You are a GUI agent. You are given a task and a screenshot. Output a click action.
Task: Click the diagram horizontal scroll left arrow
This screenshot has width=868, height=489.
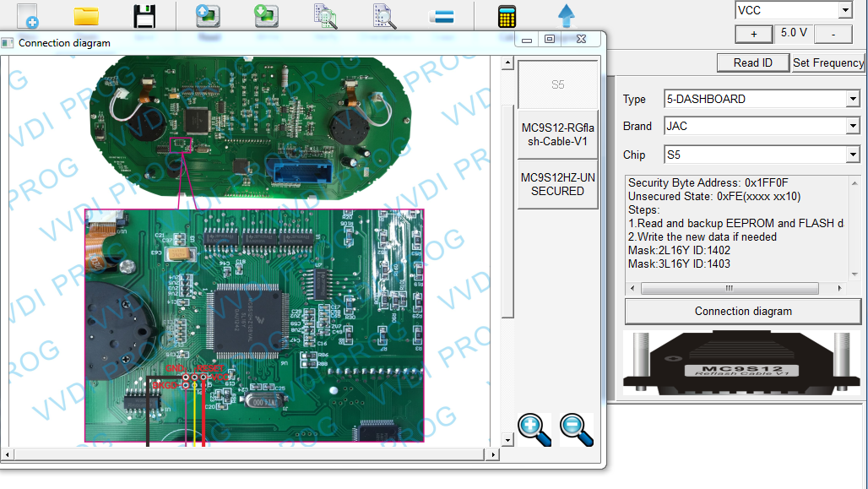pos(7,454)
